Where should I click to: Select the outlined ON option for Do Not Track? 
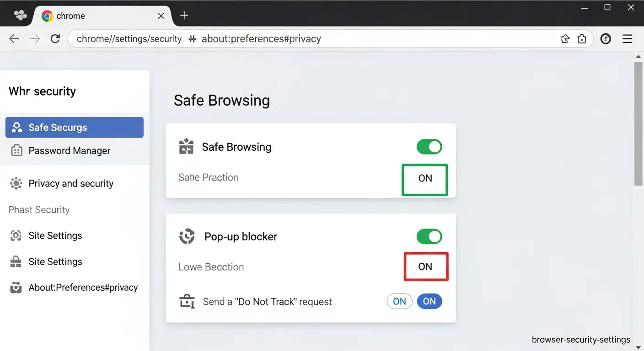pyautogui.click(x=400, y=302)
